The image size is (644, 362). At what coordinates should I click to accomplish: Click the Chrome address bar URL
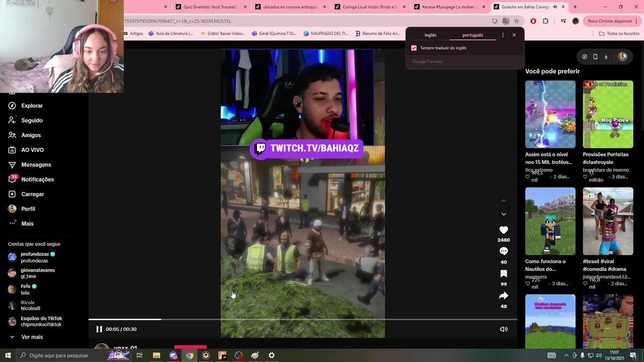tap(302, 21)
